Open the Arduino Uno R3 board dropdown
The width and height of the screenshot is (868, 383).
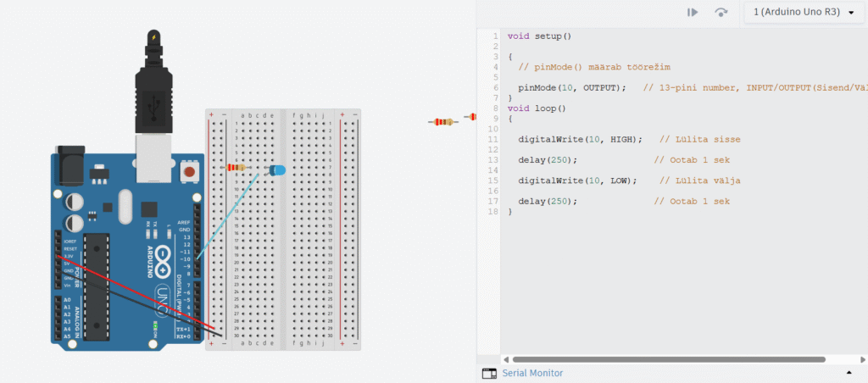[800, 12]
